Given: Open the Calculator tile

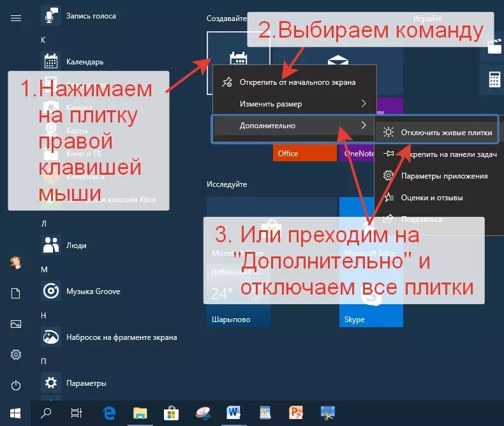Looking at the screenshot, I should click(x=494, y=79).
